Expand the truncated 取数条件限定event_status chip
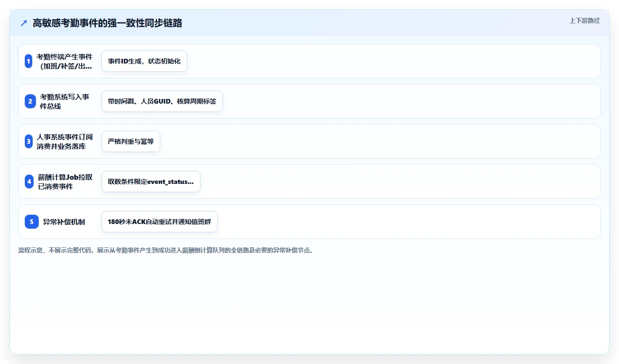Screen dimensions: 619x364 151,182
